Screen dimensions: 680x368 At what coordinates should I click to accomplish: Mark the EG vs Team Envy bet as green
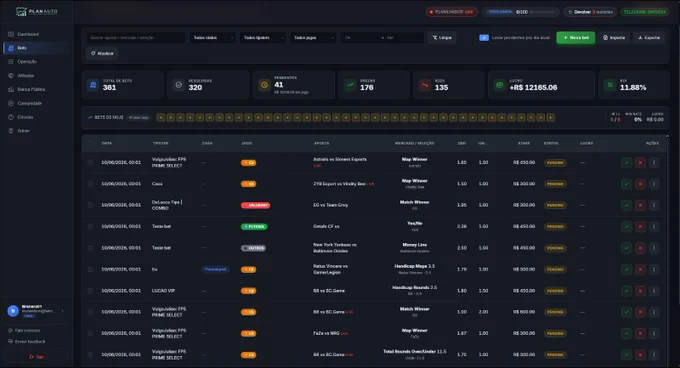point(626,205)
